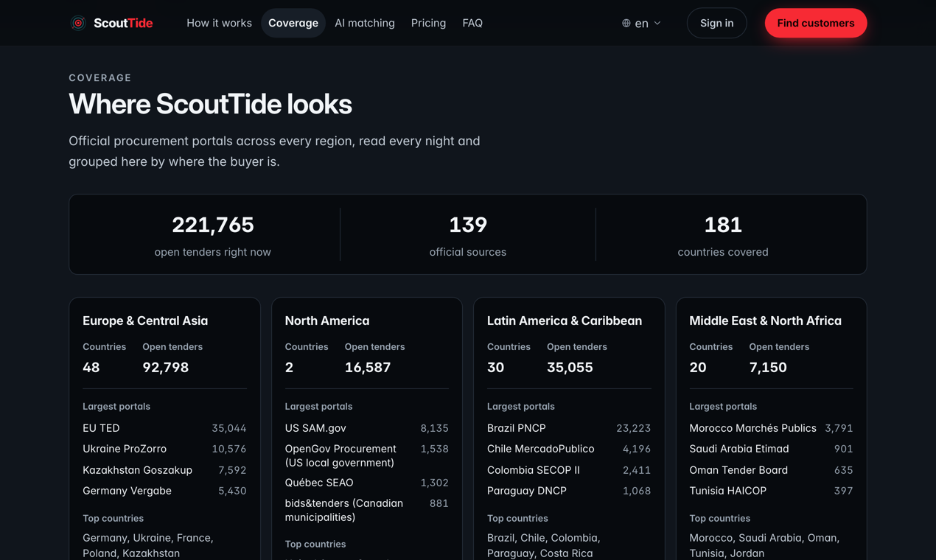Select the OpenGov Procurement portal row
This screenshot has height=560, width=936.
(x=367, y=455)
